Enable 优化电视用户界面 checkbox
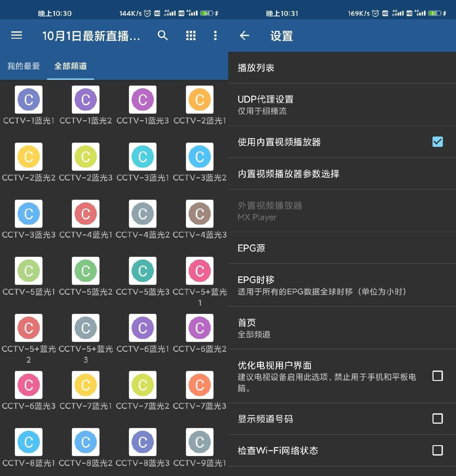456x476 pixels. pos(437,376)
